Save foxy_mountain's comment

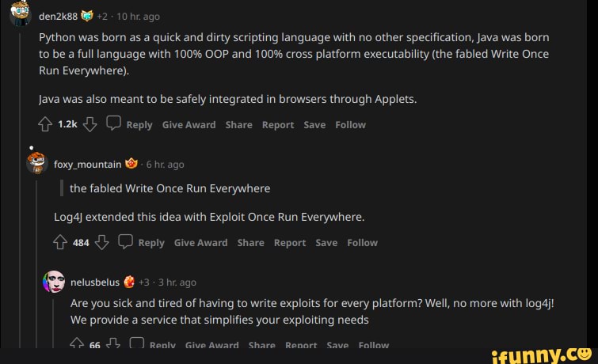(x=326, y=243)
